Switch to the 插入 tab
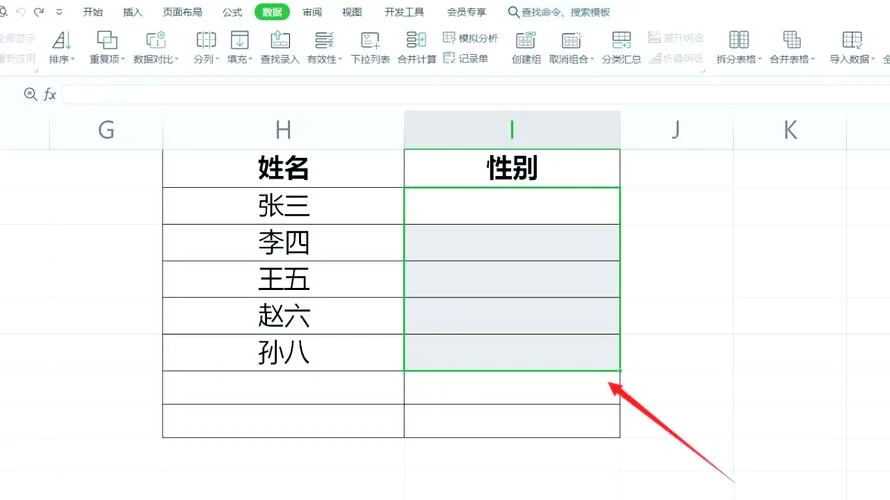The image size is (890, 500). 132,12
